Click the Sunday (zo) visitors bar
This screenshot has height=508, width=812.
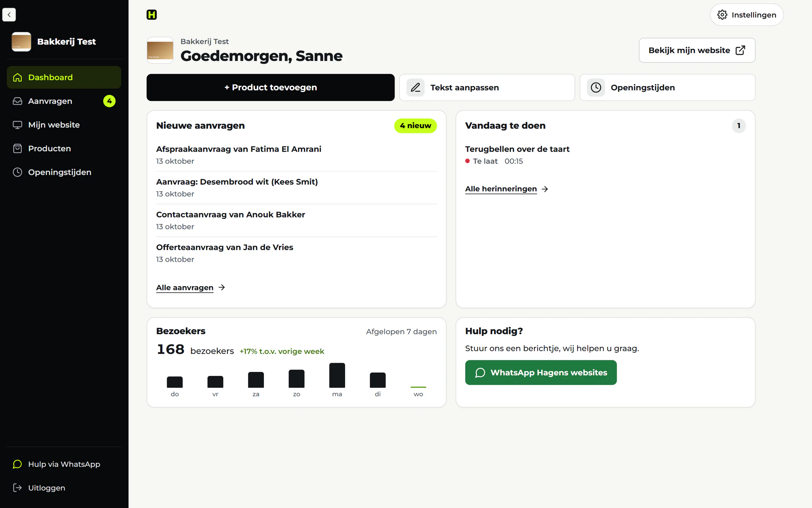point(296,379)
